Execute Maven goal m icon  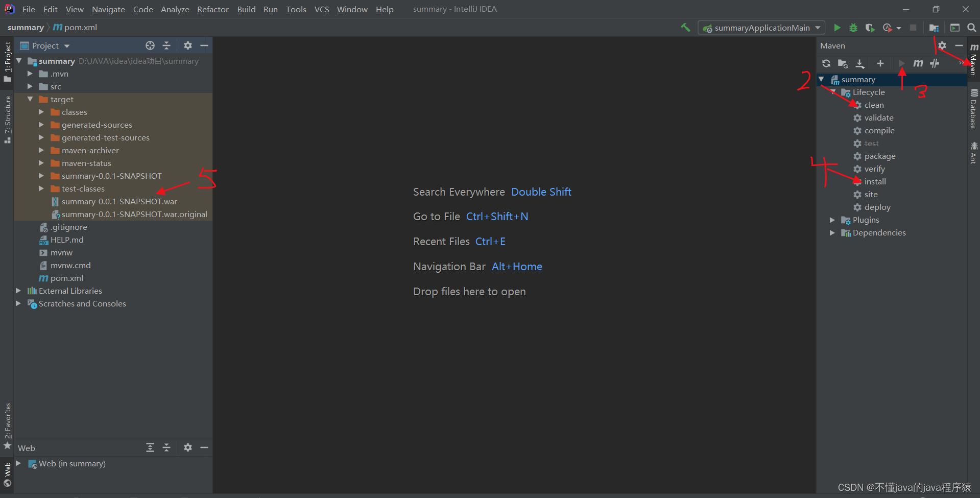[918, 63]
